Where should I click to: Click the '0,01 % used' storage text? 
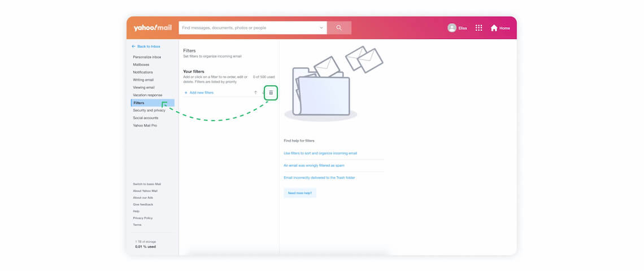(x=145, y=247)
